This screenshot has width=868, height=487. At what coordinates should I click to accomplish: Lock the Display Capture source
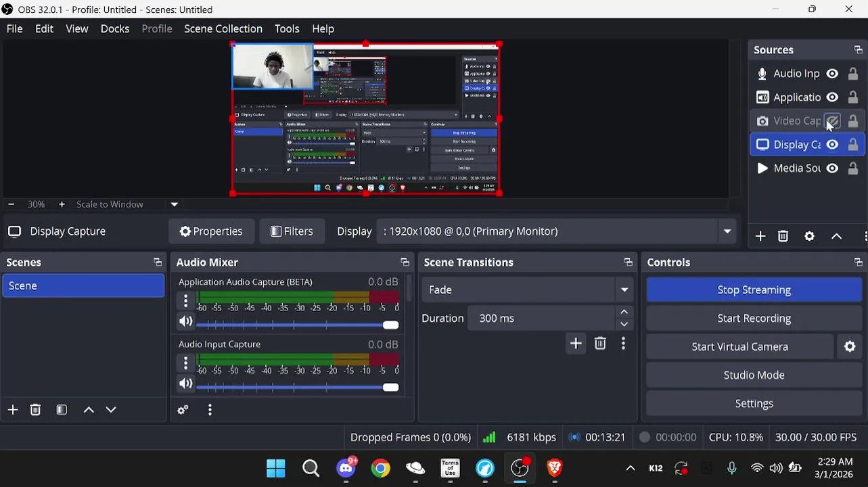853,145
